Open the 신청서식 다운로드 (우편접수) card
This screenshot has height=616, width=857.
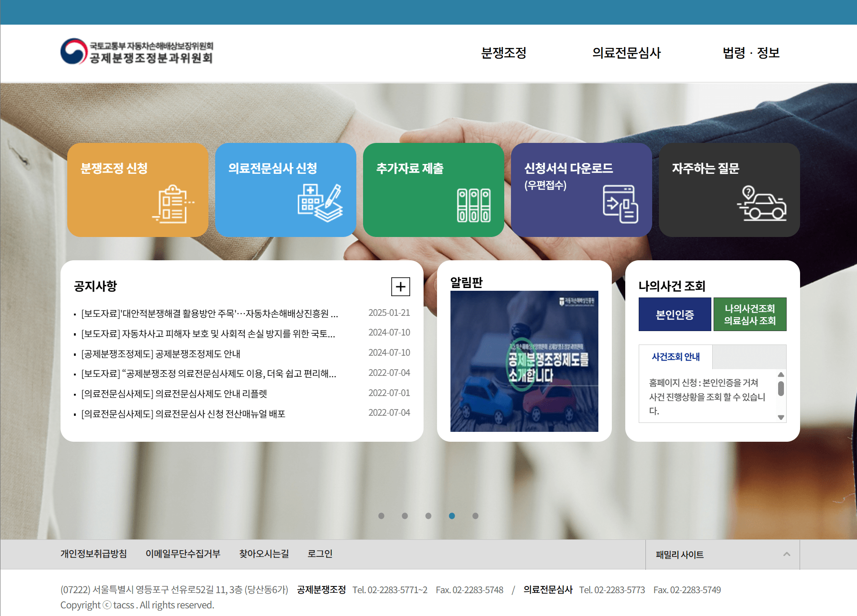581,190
